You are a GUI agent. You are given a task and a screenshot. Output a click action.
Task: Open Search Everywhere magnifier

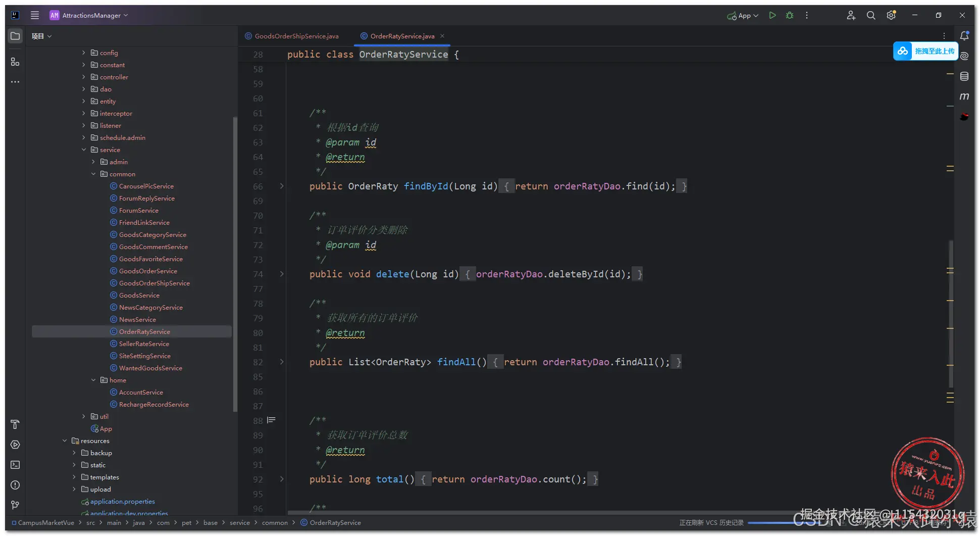pyautogui.click(x=871, y=15)
